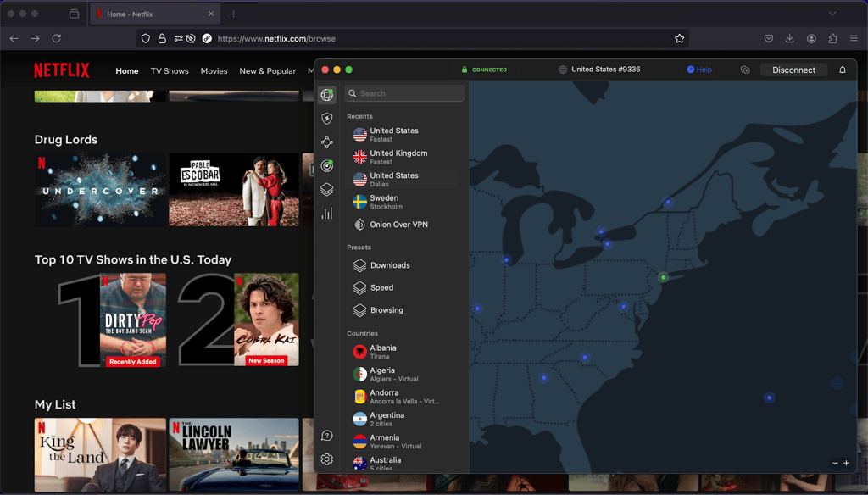Open the VPN globe servers view icon

click(326, 95)
